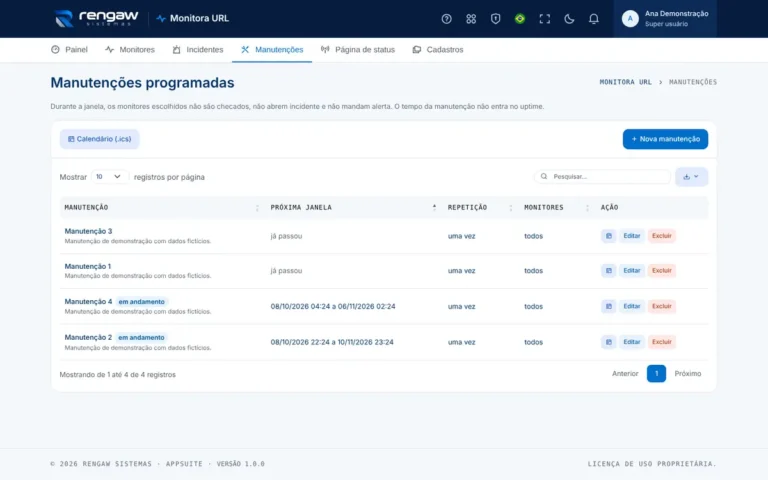Click calendar icon for Manutenção 2
768x480 pixels.
click(608, 342)
